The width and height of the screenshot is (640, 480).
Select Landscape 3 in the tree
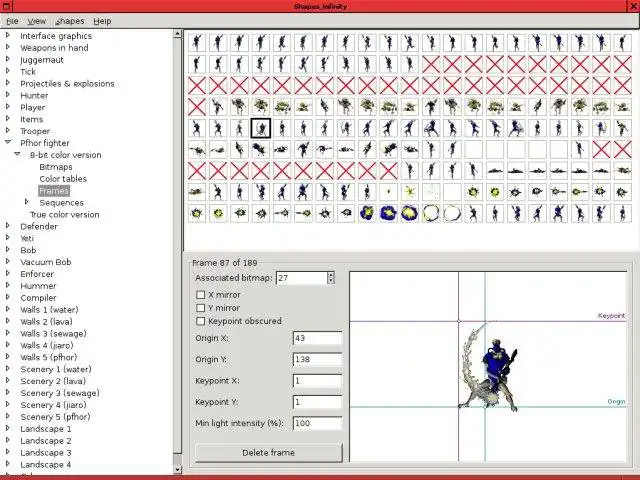[x=46, y=453]
